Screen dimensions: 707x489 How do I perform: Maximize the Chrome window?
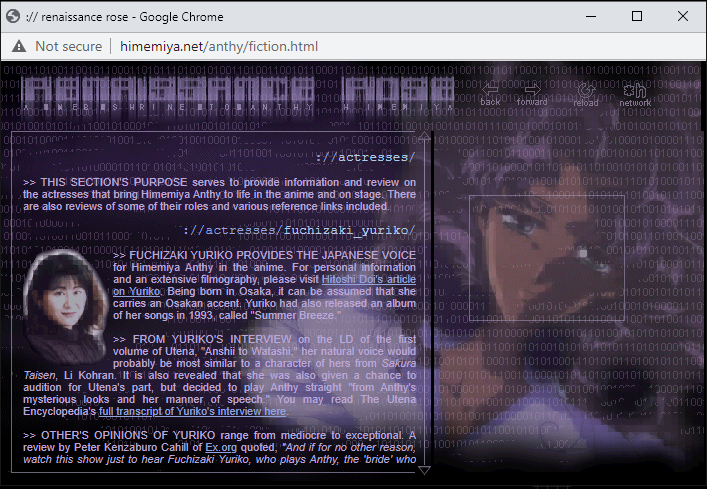coord(637,16)
